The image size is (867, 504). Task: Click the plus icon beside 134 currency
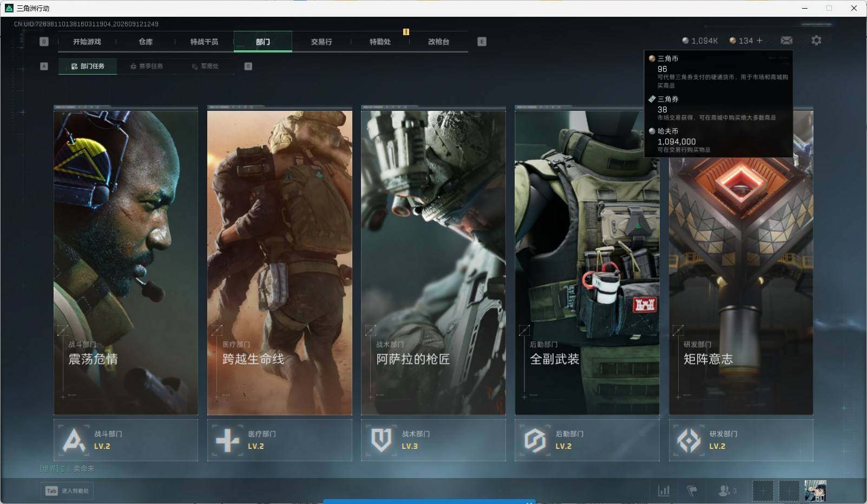point(759,41)
